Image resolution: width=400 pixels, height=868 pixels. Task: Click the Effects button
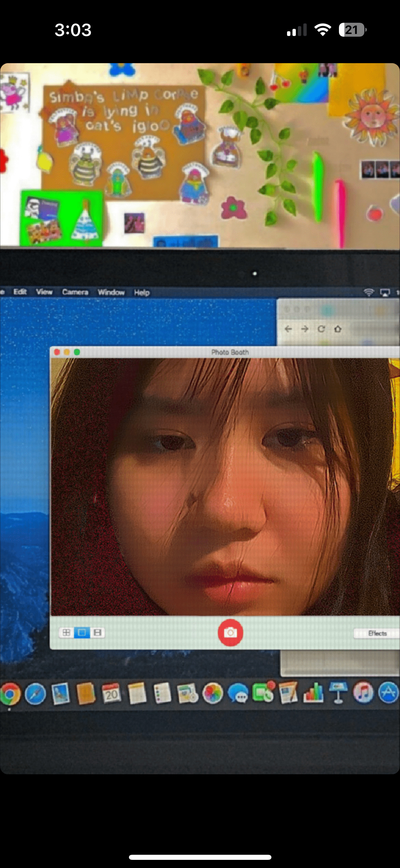pyautogui.click(x=377, y=633)
